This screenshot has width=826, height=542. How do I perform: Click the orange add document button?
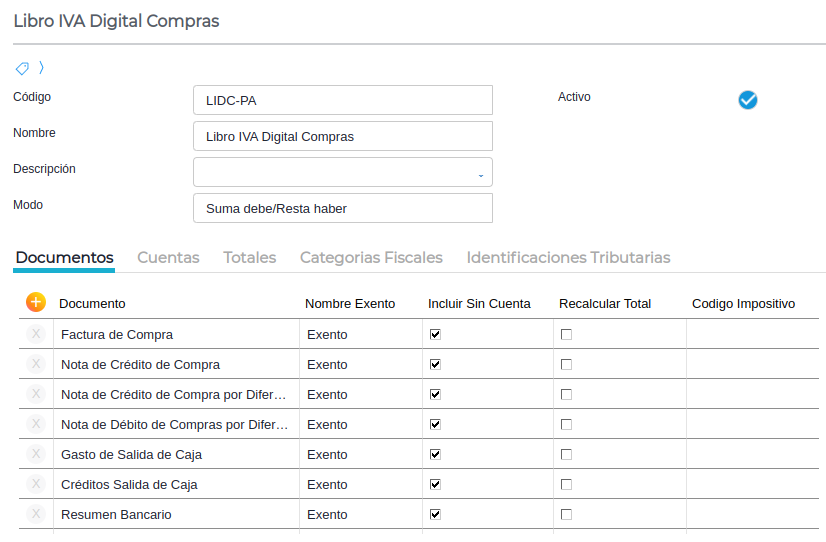pyautogui.click(x=36, y=301)
